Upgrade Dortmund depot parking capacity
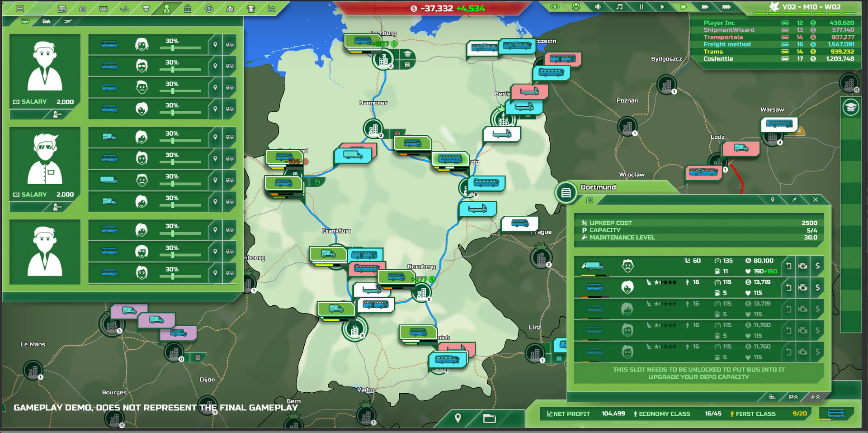The image size is (868, 433). coord(793,397)
